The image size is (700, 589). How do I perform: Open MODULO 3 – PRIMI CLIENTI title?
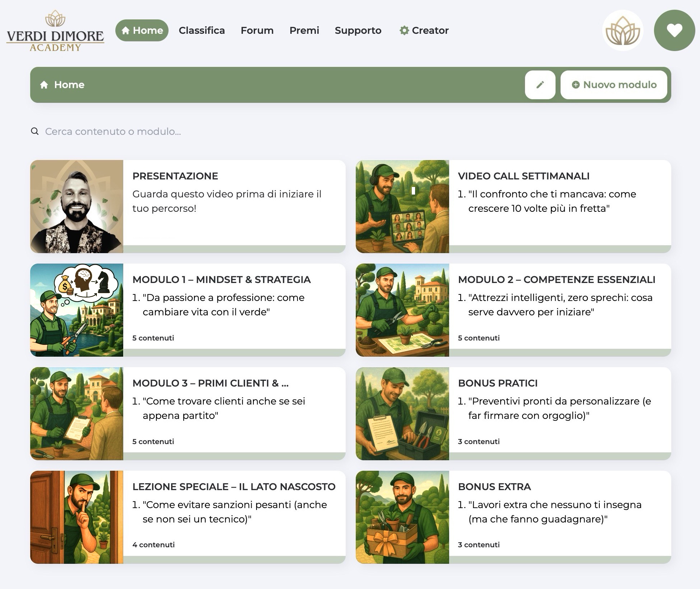coord(210,383)
